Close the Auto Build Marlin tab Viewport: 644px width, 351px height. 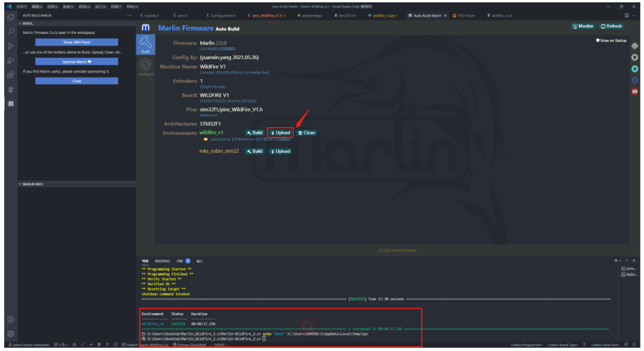coord(445,16)
